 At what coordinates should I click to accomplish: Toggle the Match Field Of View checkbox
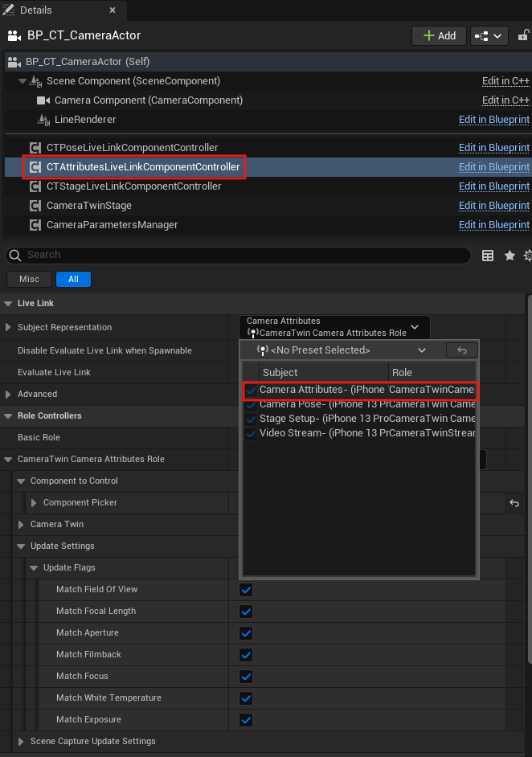point(247,590)
